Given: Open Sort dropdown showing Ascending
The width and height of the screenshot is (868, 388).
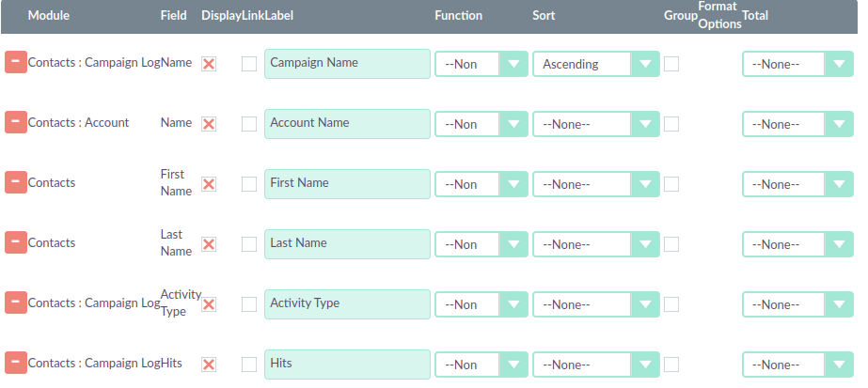Looking at the screenshot, I should [x=596, y=64].
